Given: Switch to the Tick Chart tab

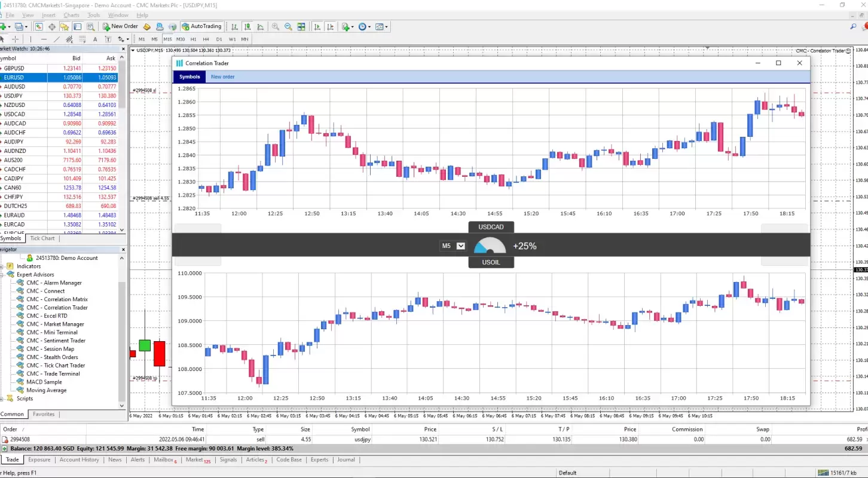Looking at the screenshot, I should [x=42, y=238].
